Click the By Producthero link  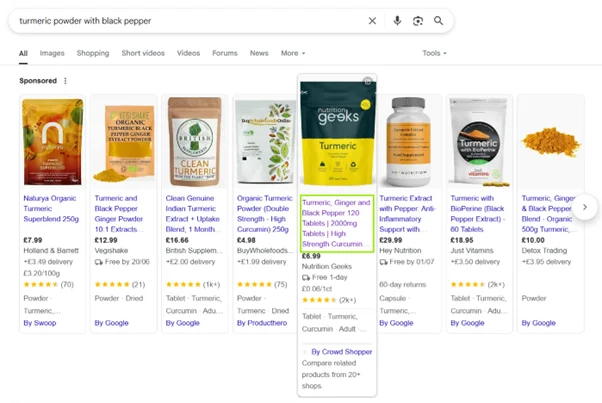pos(262,323)
